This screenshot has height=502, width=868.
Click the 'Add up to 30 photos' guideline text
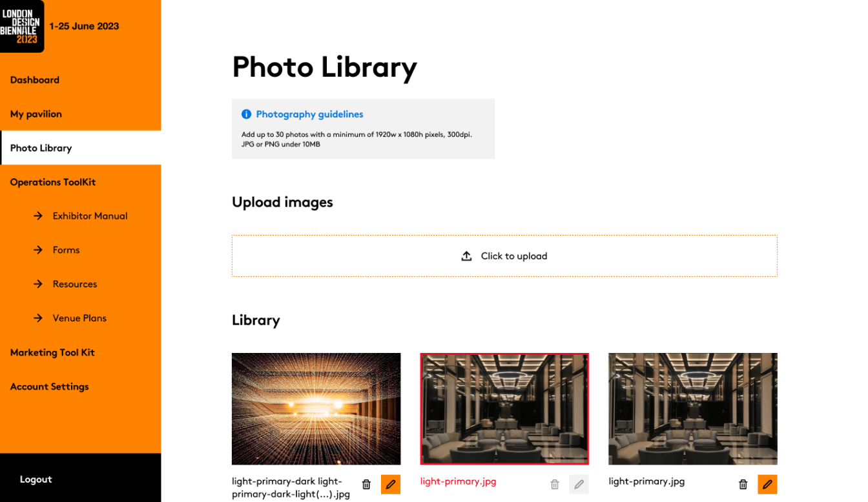[x=357, y=139]
